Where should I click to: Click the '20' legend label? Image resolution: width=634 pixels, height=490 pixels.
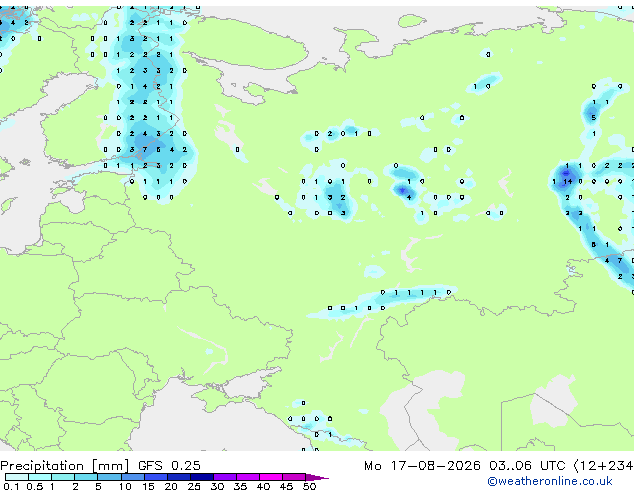[x=171, y=486]
